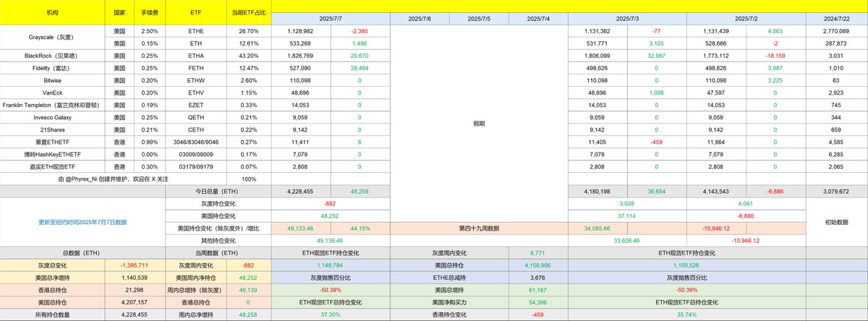Select the green 28,464 change cell
The image size is (868, 321).
(360, 67)
